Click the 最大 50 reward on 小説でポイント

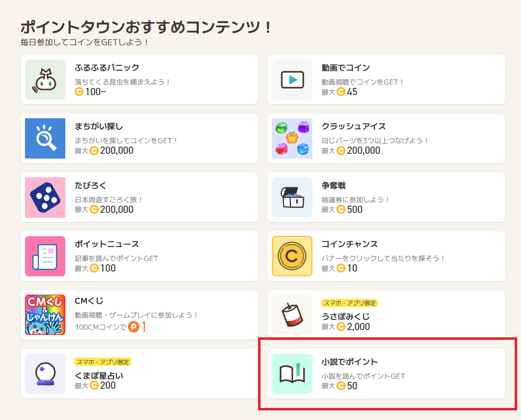[339, 386]
